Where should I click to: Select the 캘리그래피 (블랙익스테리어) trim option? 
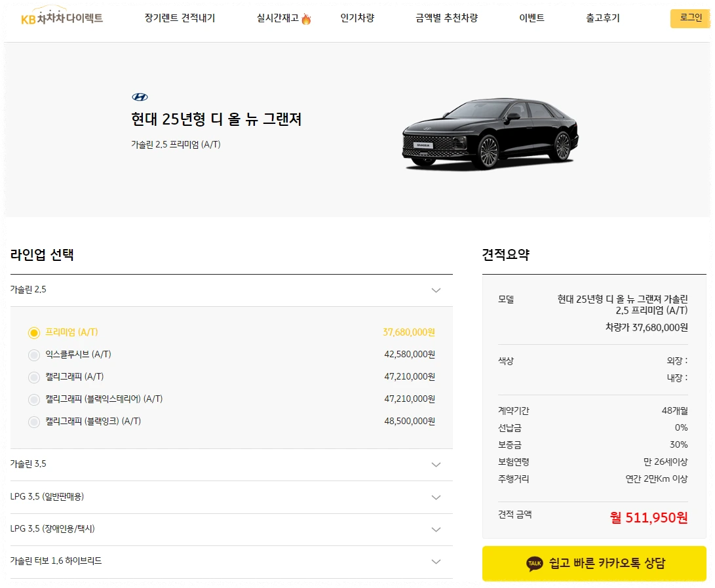(x=33, y=399)
